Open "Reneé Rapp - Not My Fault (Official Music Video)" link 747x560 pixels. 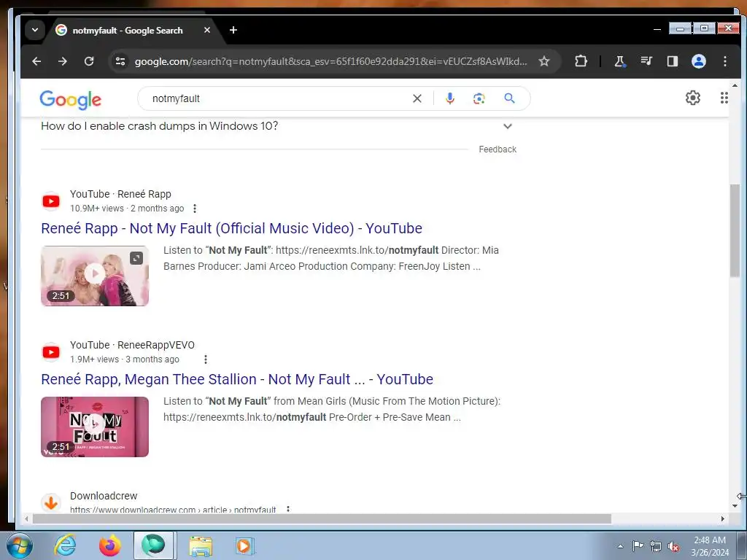point(231,228)
